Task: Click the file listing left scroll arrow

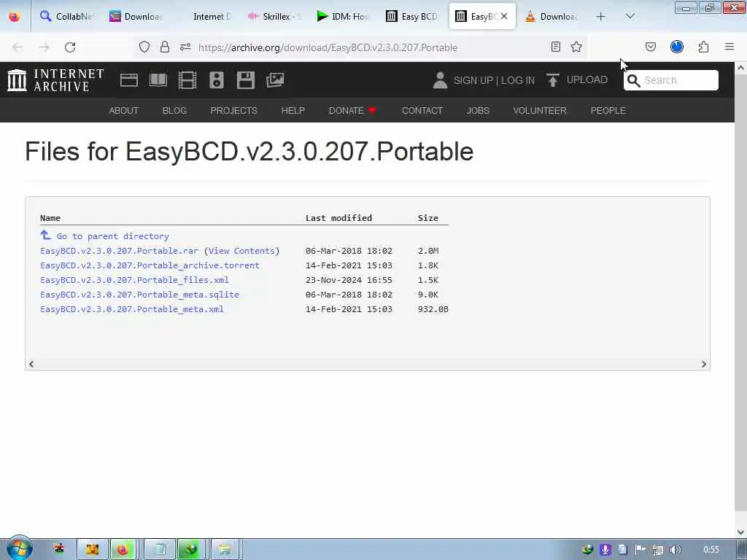Action: [x=31, y=365]
